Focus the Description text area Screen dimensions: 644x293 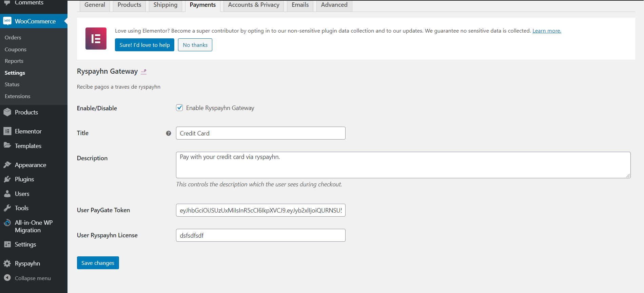pyautogui.click(x=403, y=165)
